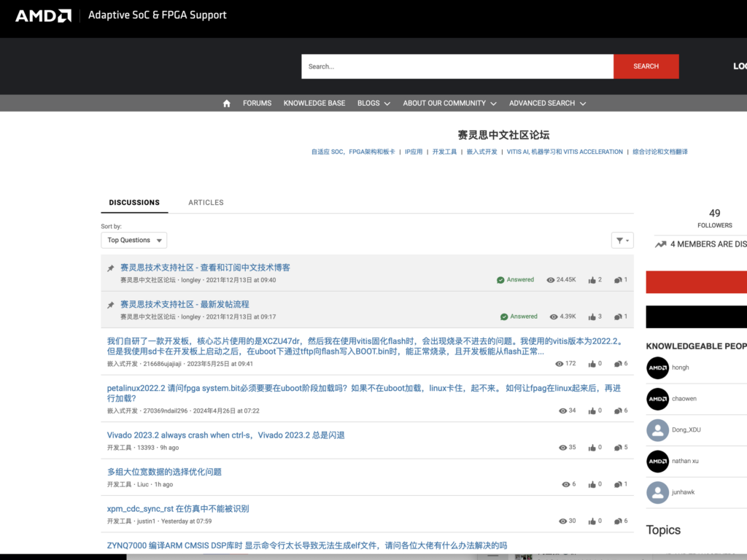Click author 216686ujajiaji on XCZU47dr post
The width and height of the screenshot is (747, 560).
click(163, 364)
